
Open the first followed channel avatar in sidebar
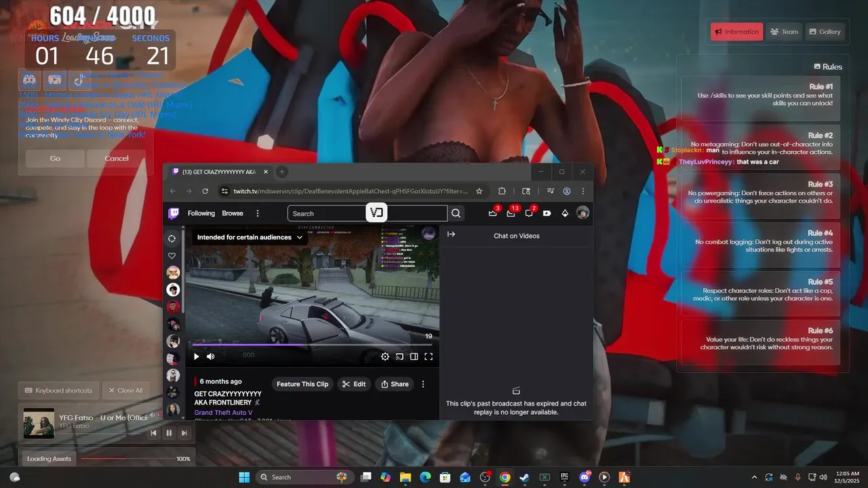[174, 272]
